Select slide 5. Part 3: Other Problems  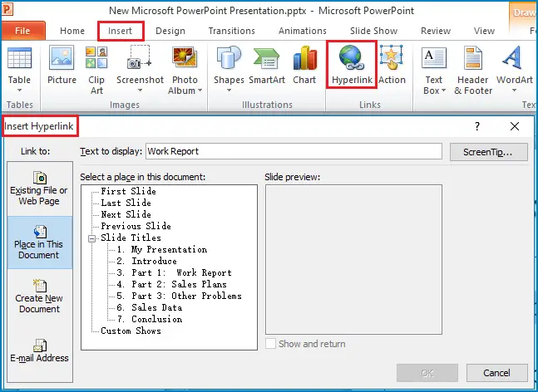click(179, 296)
